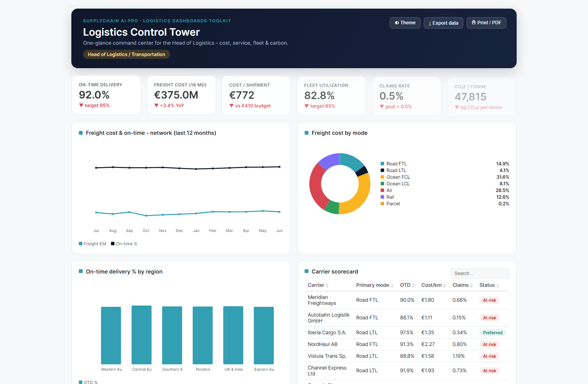
Task: Toggle Road LTL legend swatch
Action: [382, 170]
